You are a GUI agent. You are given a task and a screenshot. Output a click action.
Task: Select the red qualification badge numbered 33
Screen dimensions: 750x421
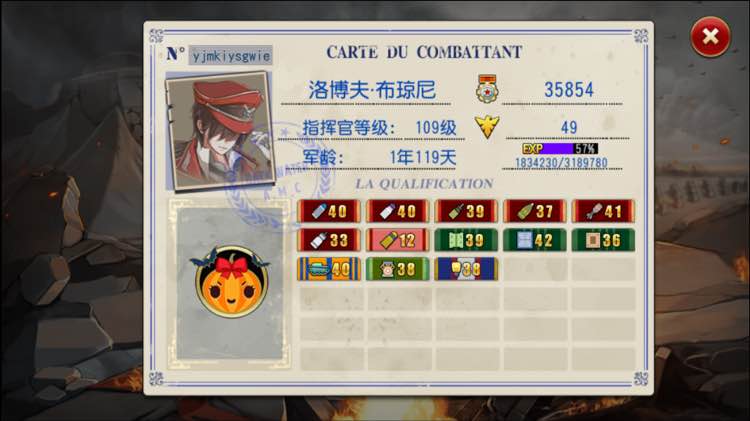click(329, 240)
